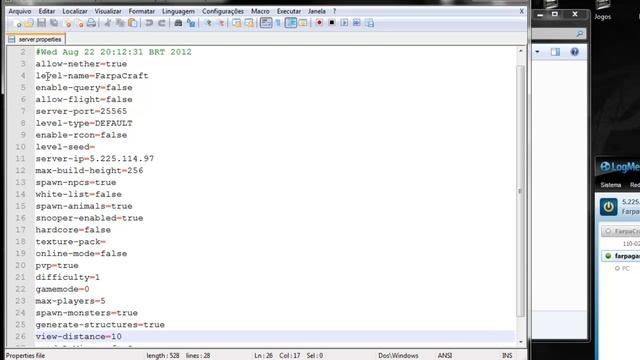640x360 pixels.
Task: Click the LogMeIn power button icon
Action: [x=608, y=207]
